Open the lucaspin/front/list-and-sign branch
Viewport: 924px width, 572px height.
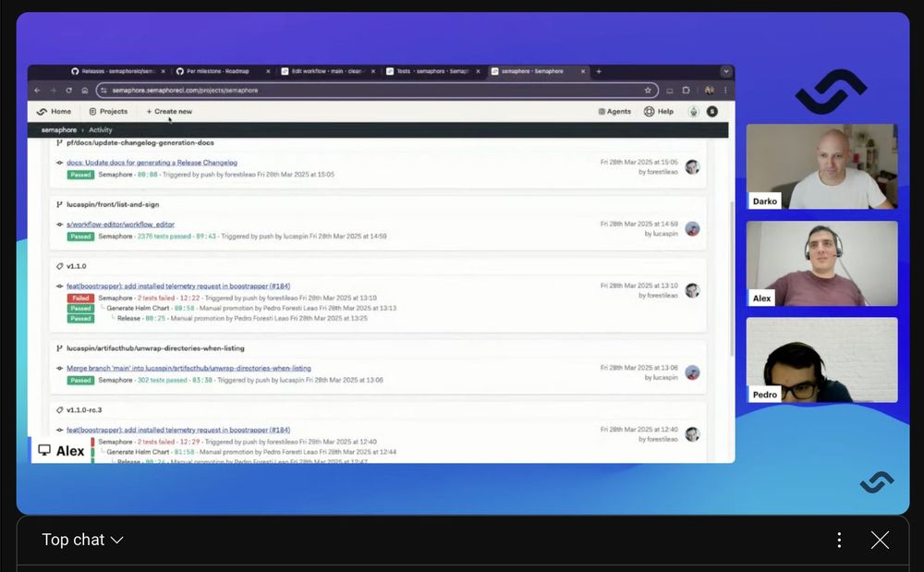(x=113, y=204)
